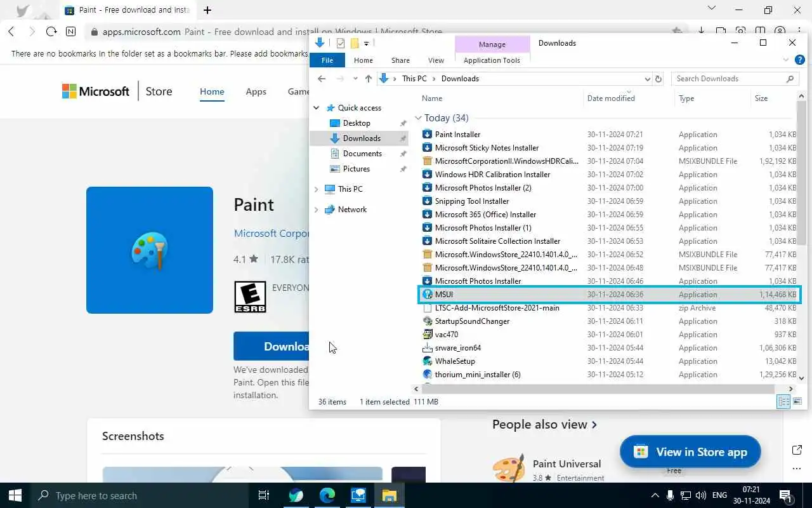Click the Paint app logo tile
Screen dimensions: 812x508
click(x=150, y=250)
